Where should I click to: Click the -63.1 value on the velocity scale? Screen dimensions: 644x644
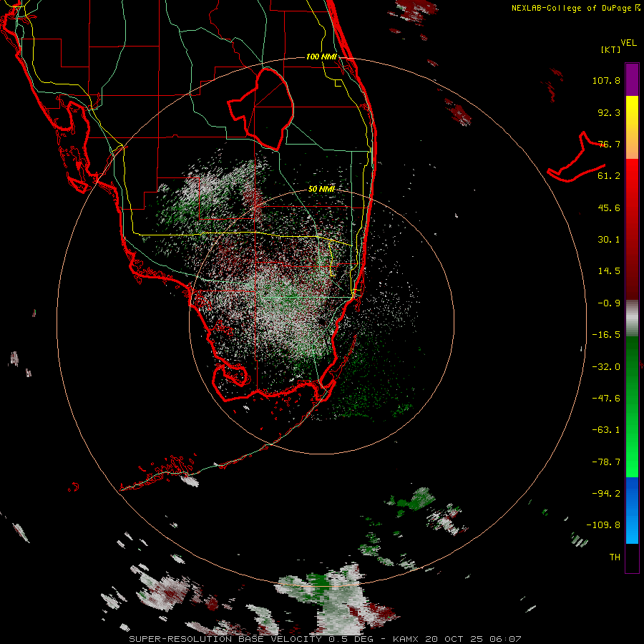click(606, 430)
